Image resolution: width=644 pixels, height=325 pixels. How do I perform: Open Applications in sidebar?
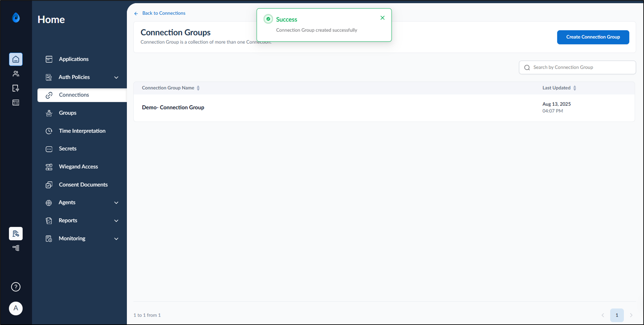coord(74,59)
